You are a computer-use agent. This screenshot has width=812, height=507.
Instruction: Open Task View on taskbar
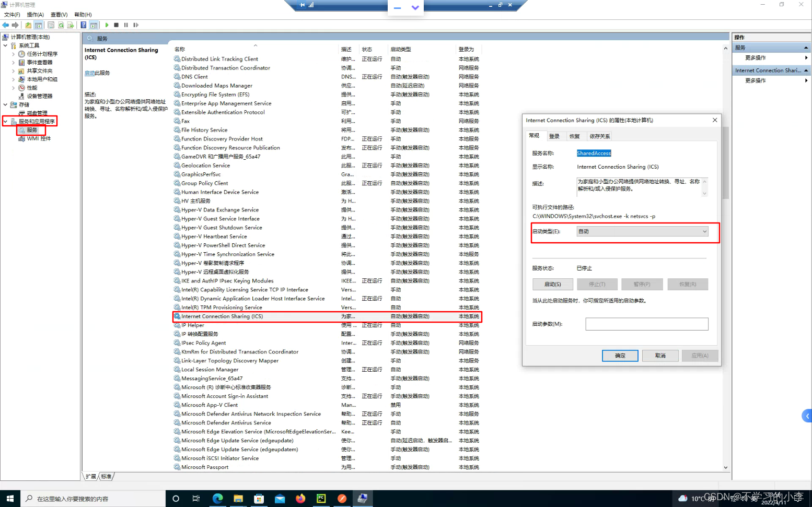(196, 499)
